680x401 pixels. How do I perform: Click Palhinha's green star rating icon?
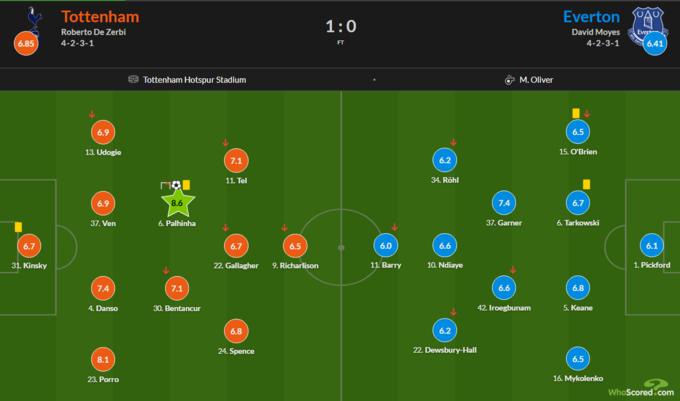pyautogui.click(x=178, y=203)
